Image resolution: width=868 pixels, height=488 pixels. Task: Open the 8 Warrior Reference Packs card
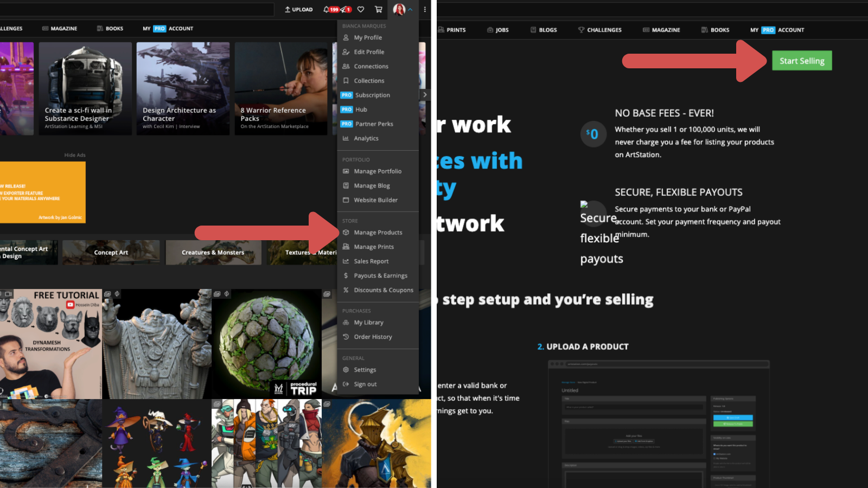click(x=281, y=88)
